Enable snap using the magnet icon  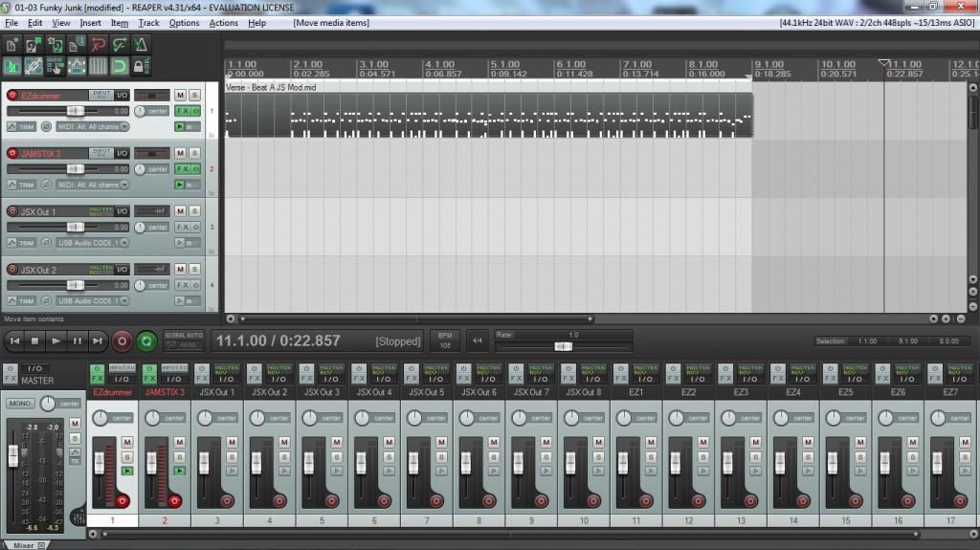point(120,66)
